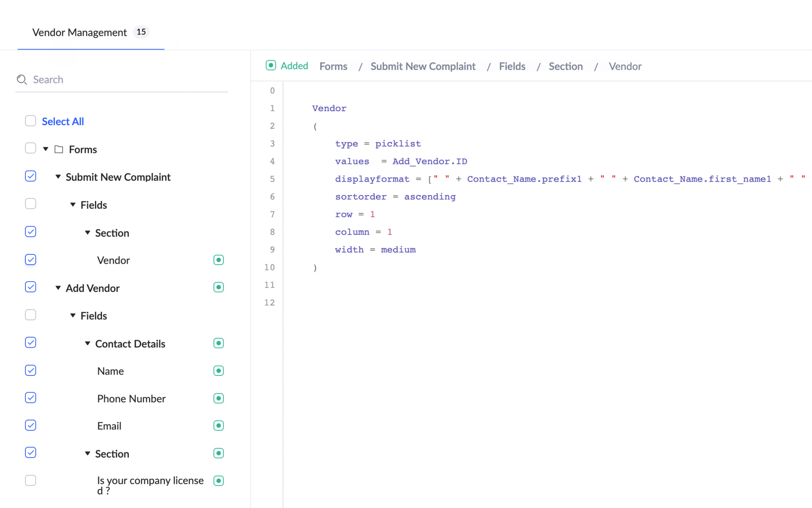This screenshot has width=812, height=508.
Task: Uncheck the Vendor field checkbox
Action: tap(31, 259)
